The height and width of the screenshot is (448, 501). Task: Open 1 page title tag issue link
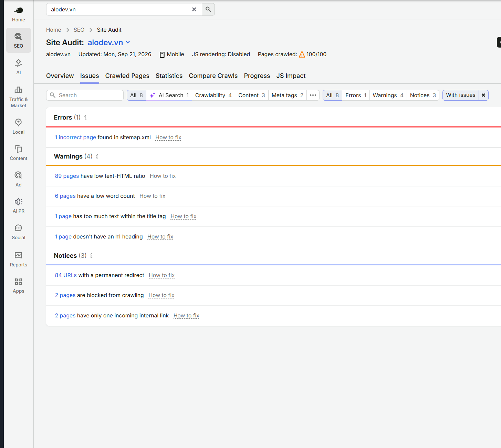pos(63,216)
